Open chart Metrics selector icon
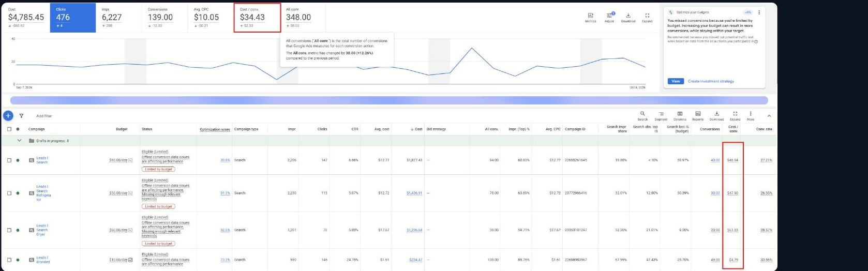 click(590, 16)
